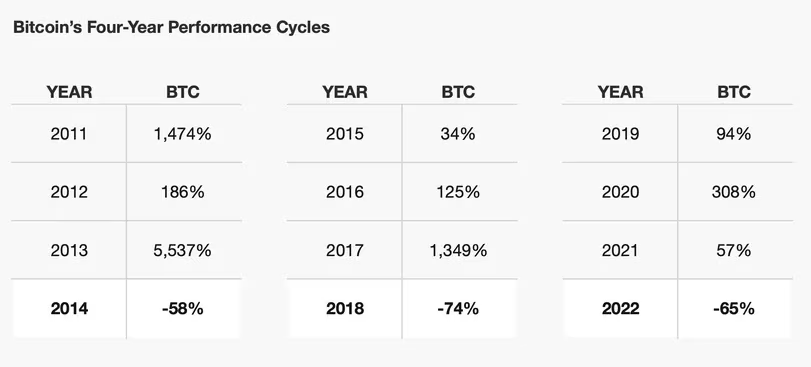Select the 2012 year cell
This screenshot has height=367, width=811.
(x=69, y=192)
